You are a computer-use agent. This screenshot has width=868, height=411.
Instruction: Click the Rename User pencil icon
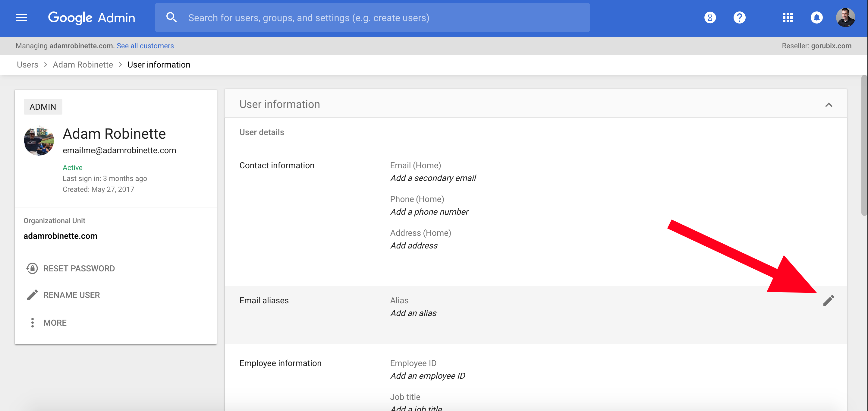32,295
